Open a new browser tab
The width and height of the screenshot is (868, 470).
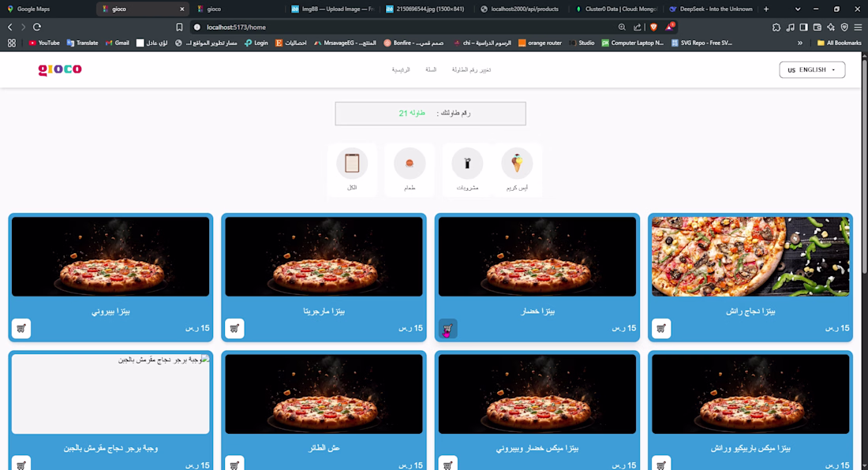point(766,9)
